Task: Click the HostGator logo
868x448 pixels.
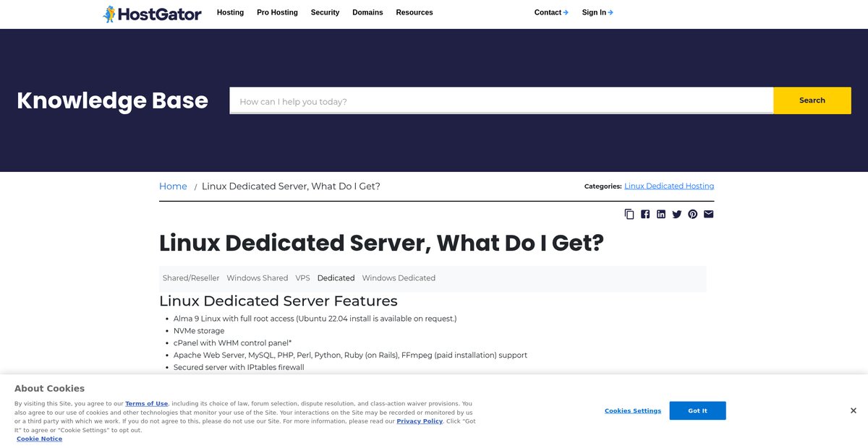Action: (152, 13)
